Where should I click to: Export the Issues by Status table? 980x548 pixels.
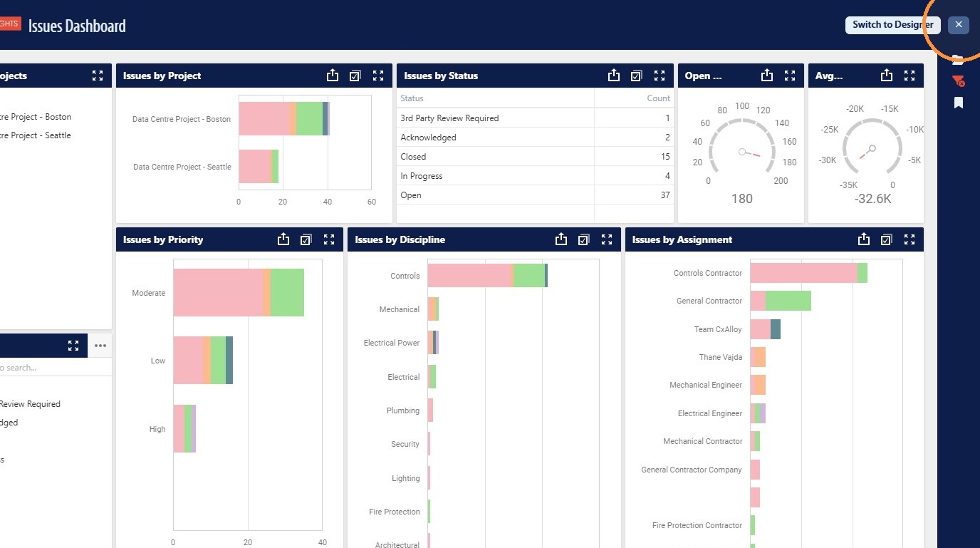pos(614,76)
